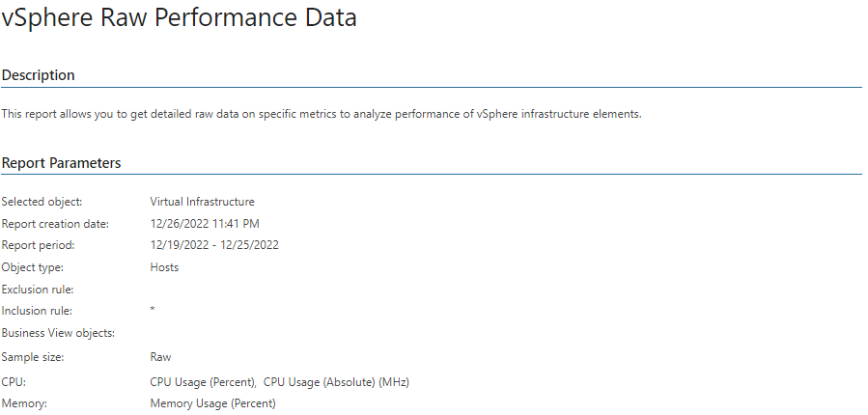Viewport: 868px width, 415px height.
Task: Select the Hosts object type value
Action: (x=164, y=267)
